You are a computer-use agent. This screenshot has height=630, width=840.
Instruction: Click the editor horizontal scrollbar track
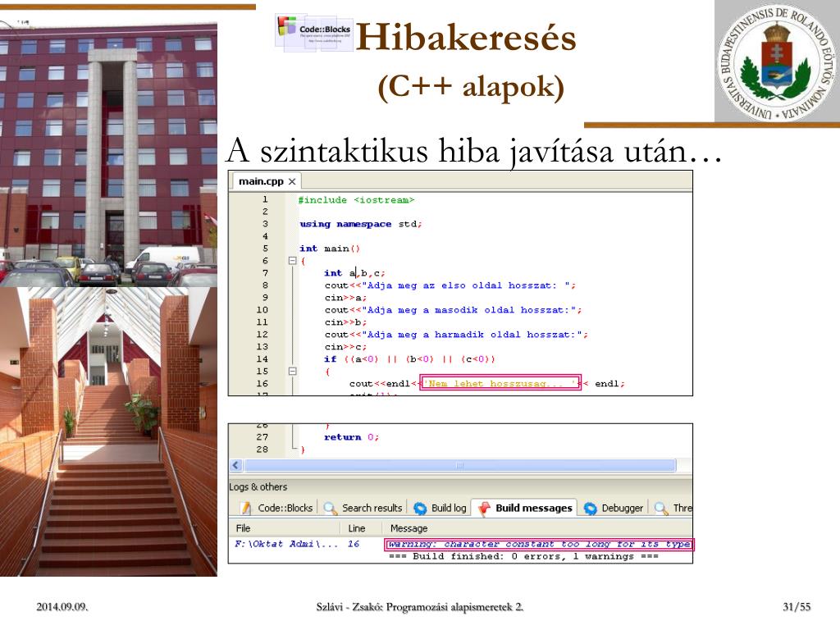click(459, 466)
